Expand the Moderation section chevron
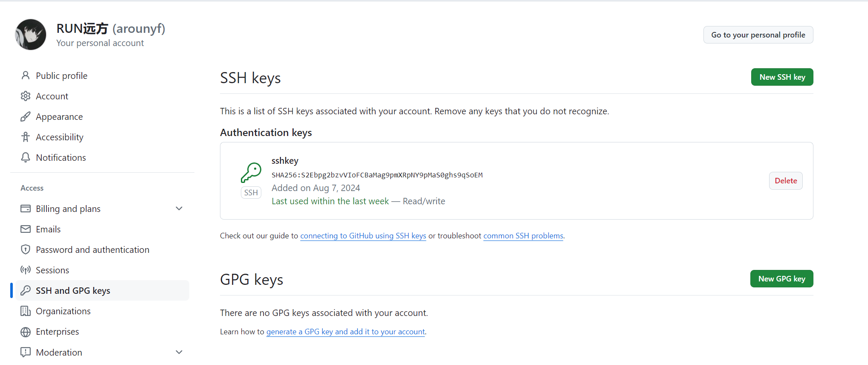This screenshot has height=365, width=868. (179, 352)
